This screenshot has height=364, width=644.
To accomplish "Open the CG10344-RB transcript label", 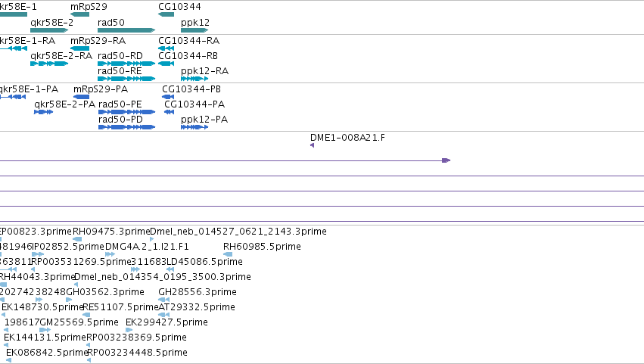I will [188, 56].
